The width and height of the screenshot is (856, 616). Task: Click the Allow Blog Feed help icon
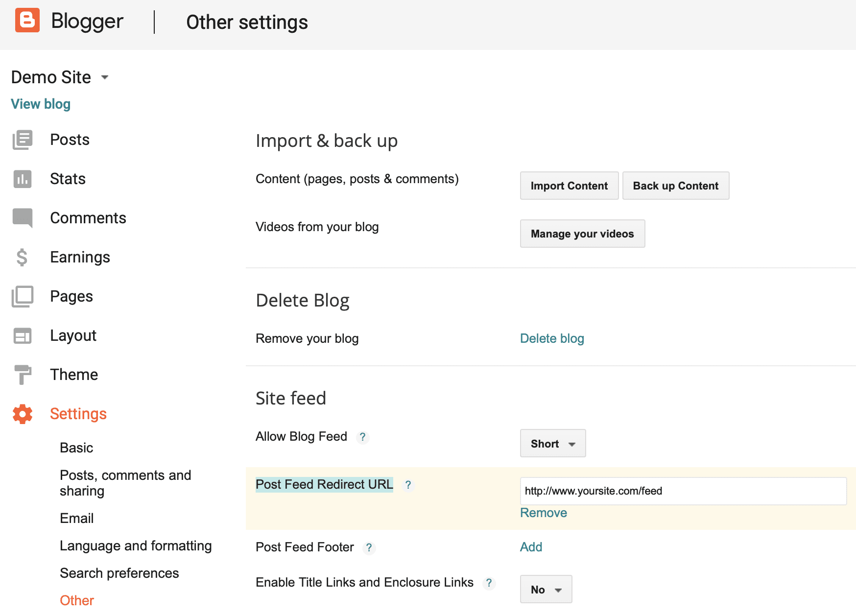[x=362, y=437]
